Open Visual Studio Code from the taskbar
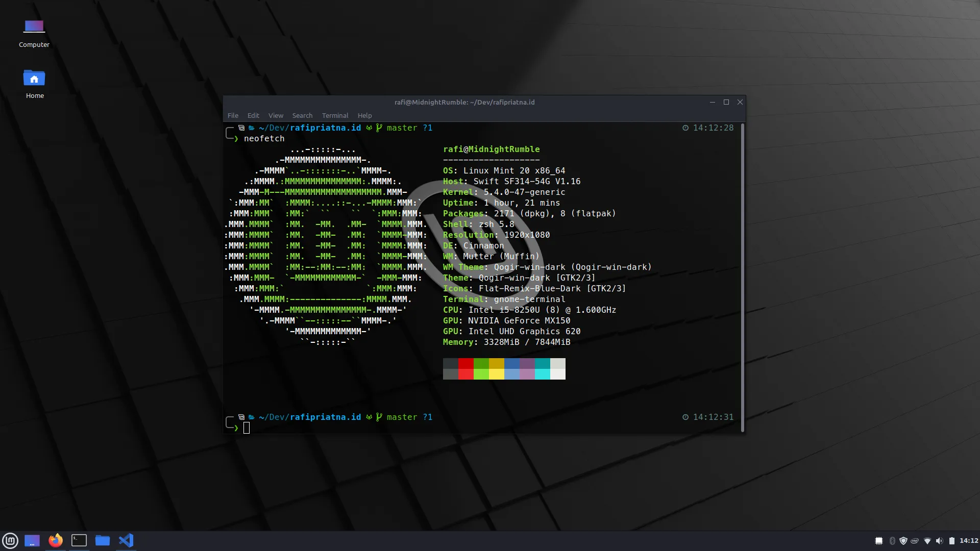The width and height of the screenshot is (980, 551). coord(126,540)
